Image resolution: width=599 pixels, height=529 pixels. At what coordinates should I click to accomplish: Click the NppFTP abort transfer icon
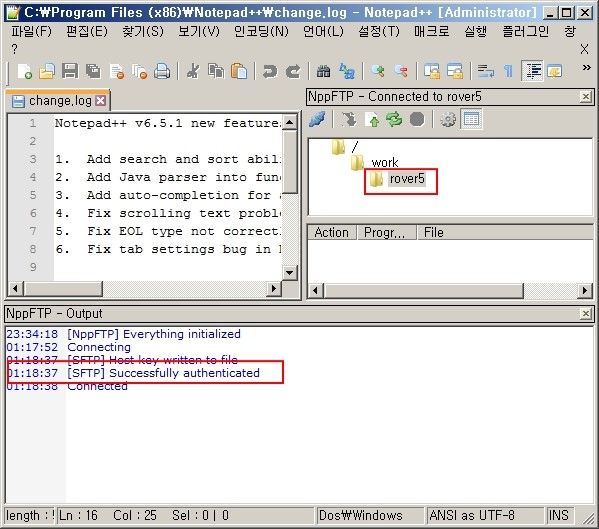417,120
